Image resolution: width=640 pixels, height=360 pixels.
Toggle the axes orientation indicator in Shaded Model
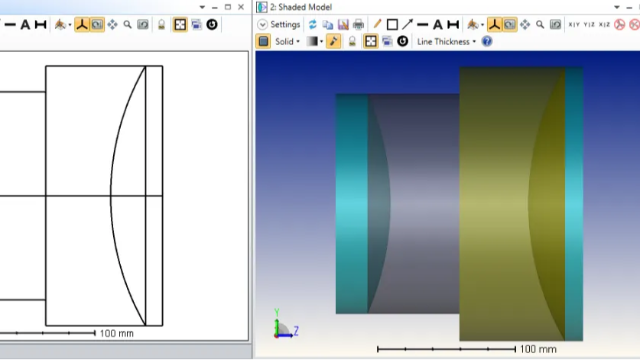[x=494, y=24]
